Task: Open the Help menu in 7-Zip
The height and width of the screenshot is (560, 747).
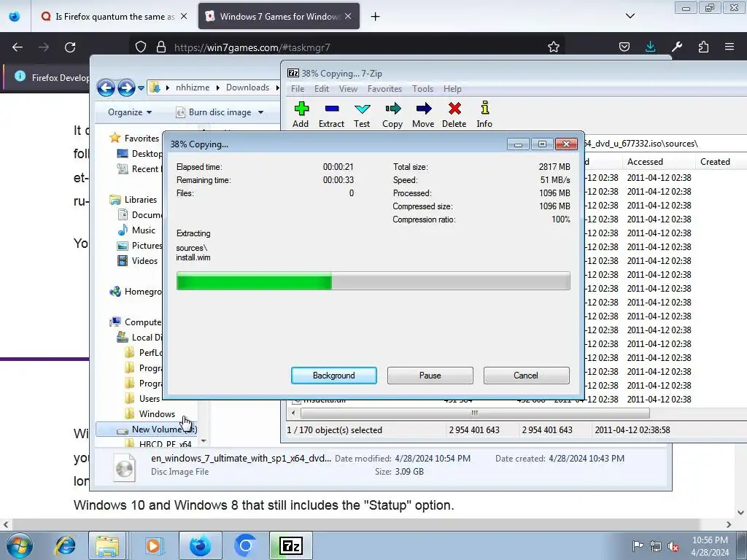Action: tap(452, 89)
